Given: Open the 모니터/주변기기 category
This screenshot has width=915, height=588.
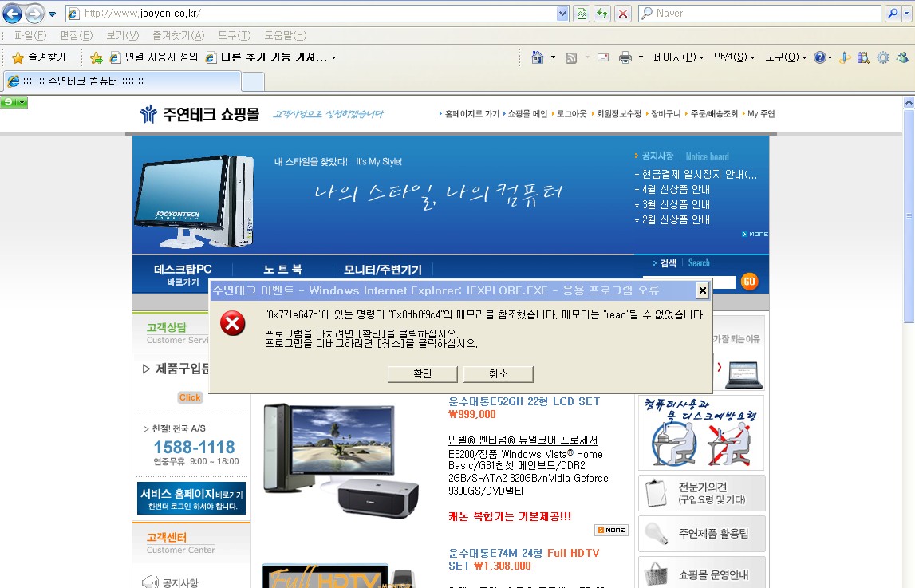Looking at the screenshot, I should click(x=382, y=270).
